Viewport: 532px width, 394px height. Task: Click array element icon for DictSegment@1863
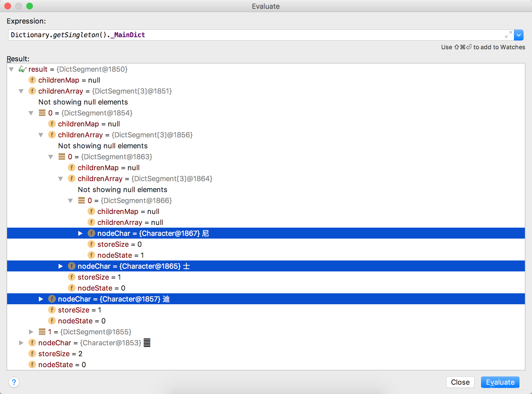(62, 157)
